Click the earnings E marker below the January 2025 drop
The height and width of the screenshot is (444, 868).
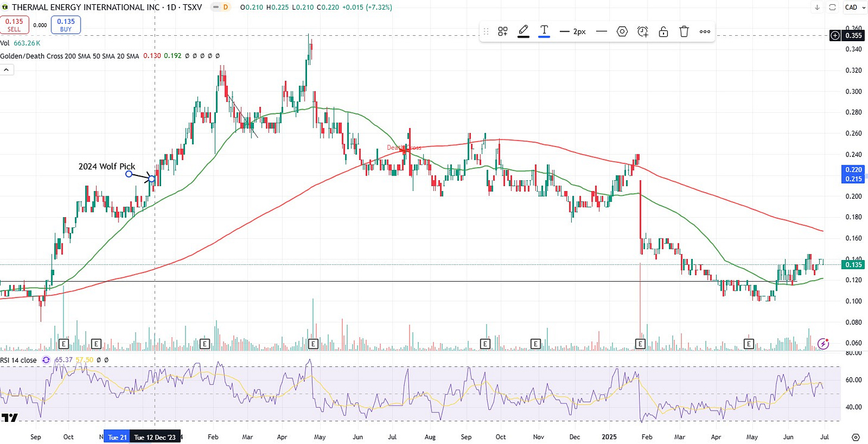pos(641,344)
